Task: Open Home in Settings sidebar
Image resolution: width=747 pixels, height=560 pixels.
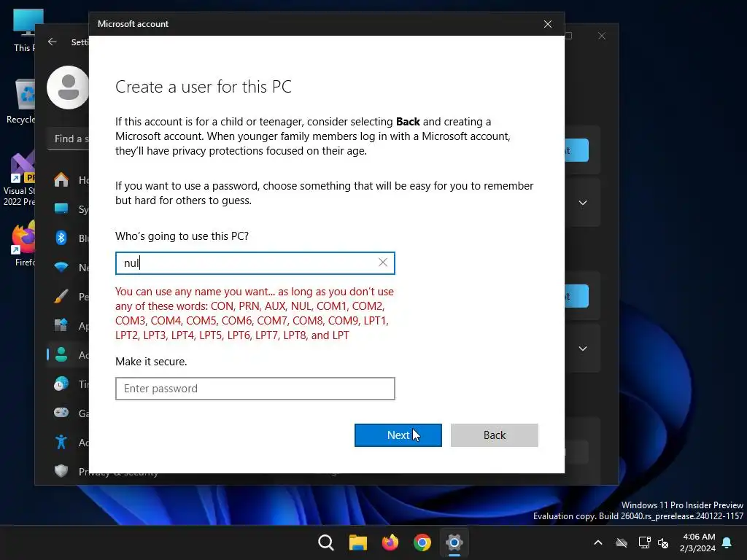Action: pyautogui.click(x=61, y=180)
